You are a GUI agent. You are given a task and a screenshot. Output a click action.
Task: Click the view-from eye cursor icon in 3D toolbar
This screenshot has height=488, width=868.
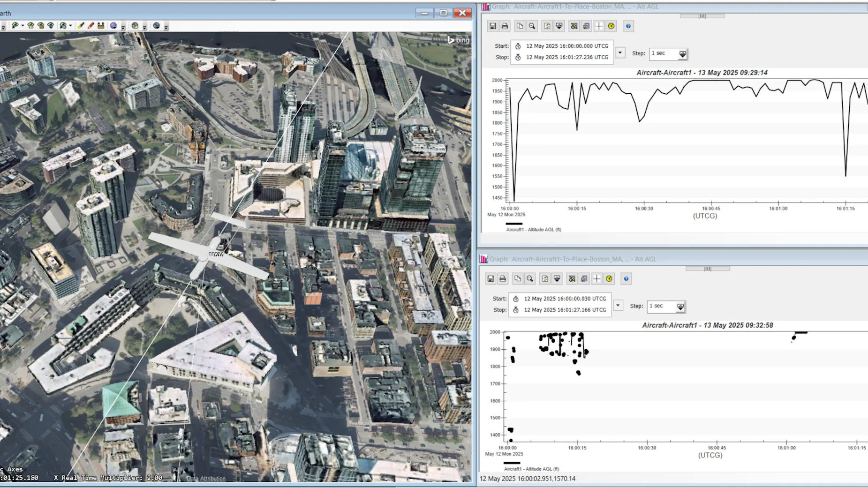[x=15, y=26]
